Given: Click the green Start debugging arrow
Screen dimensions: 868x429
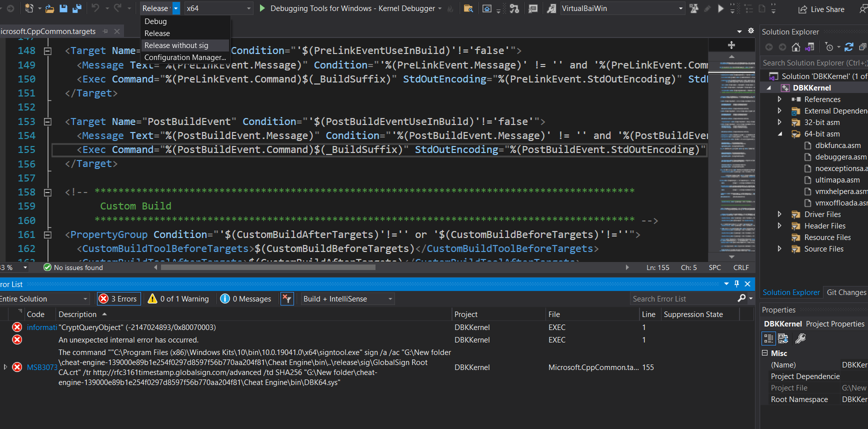Looking at the screenshot, I should click(262, 8).
